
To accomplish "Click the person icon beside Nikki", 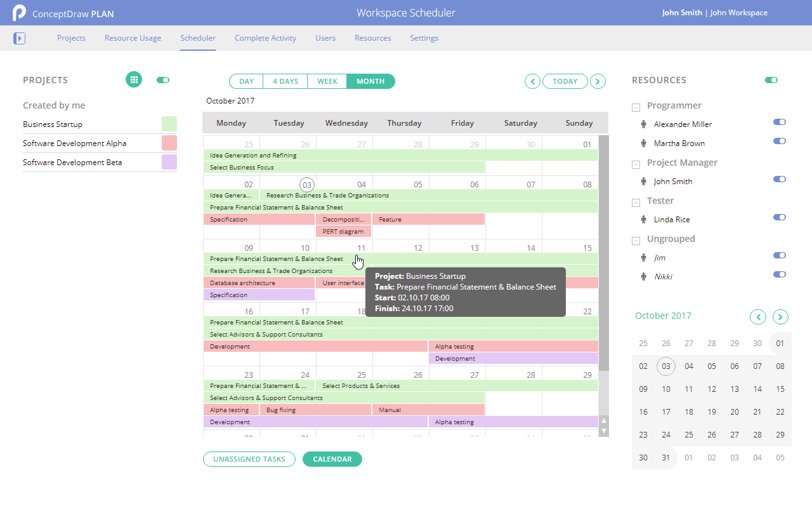I will click(x=645, y=276).
